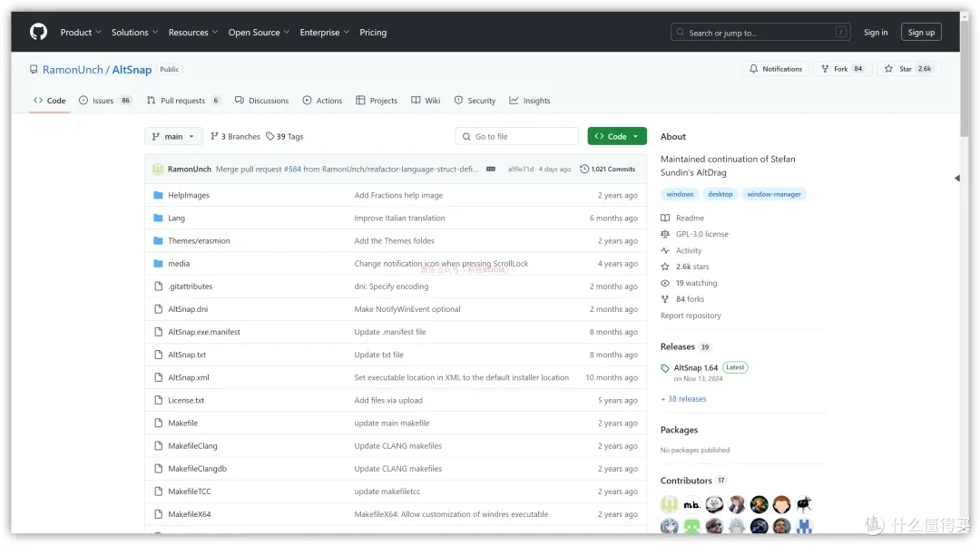
Task: Click the desktop topic tag
Action: point(720,194)
